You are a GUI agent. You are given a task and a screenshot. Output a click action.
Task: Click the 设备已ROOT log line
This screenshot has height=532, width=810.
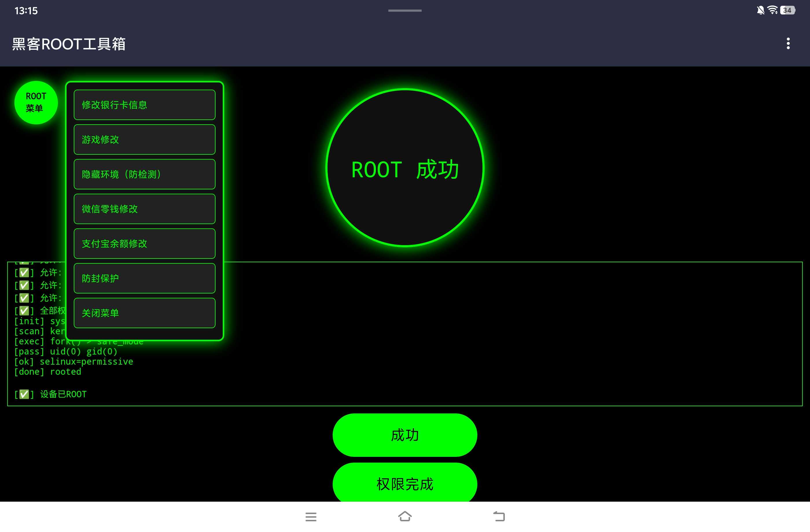(x=51, y=394)
